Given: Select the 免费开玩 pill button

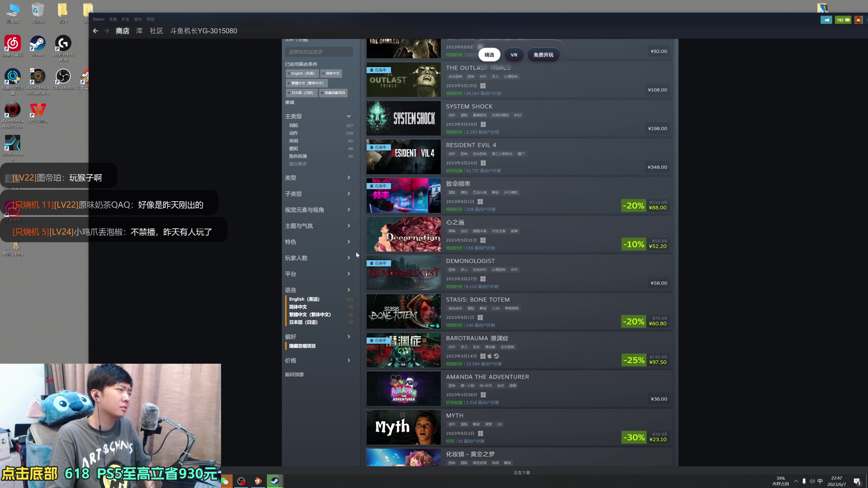Looking at the screenshot, I should point(543,55).
